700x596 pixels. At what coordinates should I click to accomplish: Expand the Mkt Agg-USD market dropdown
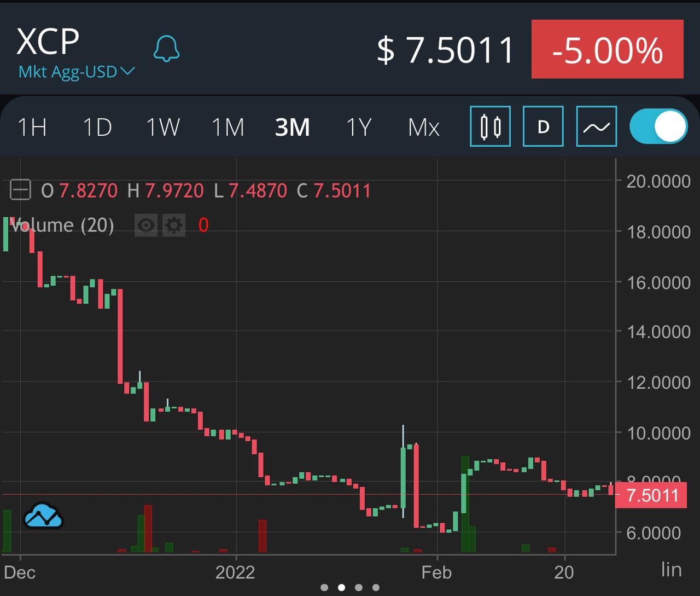77,72
